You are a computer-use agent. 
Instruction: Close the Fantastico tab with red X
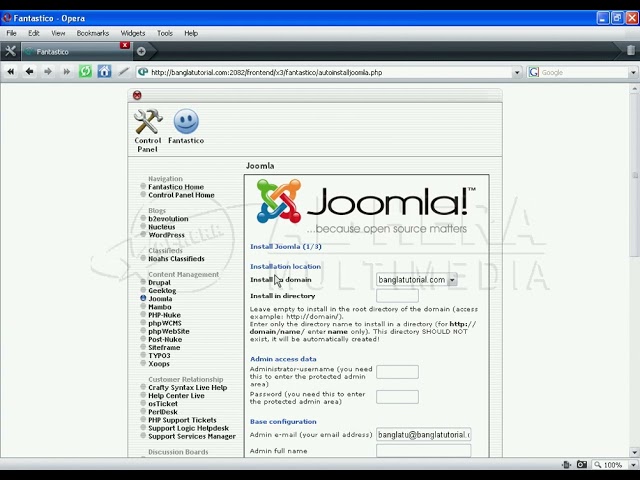pyautogui.click(x=125, y=45)
